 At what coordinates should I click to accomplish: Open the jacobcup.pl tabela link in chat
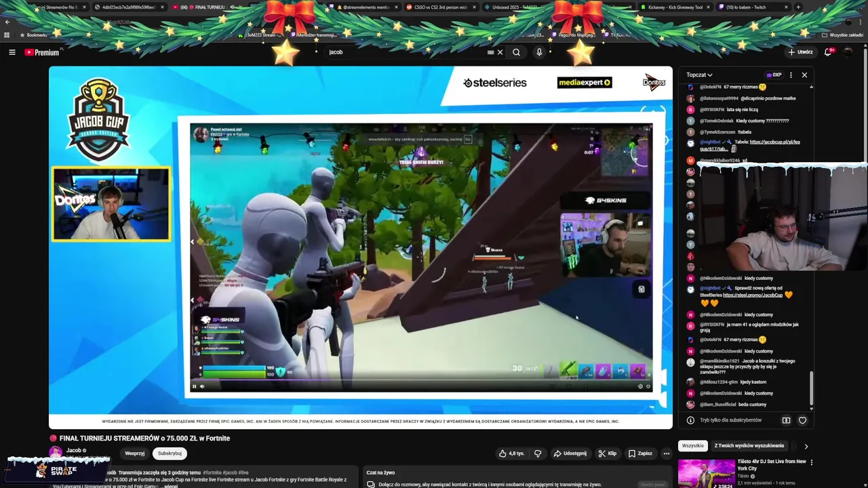(x=750, y=145)
